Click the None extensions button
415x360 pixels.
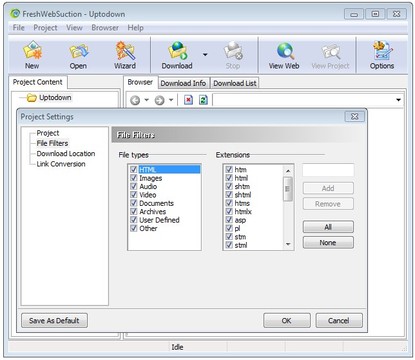coord(328,243)
